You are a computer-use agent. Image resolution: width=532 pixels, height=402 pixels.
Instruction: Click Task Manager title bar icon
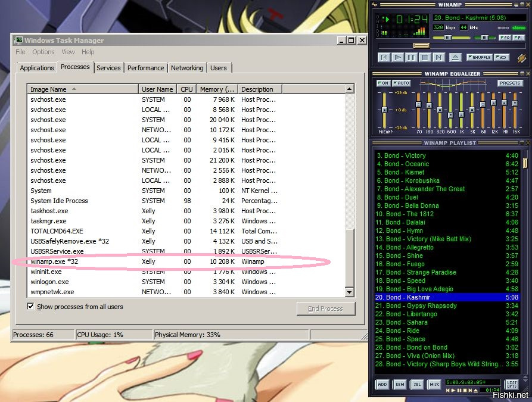pyautogui.click(x=18, y=40)
